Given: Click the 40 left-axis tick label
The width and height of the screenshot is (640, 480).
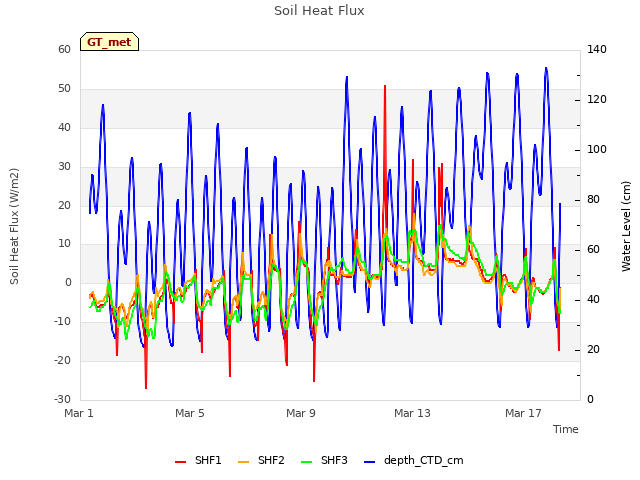Looking at the screenshot, I should pos(64,127).
